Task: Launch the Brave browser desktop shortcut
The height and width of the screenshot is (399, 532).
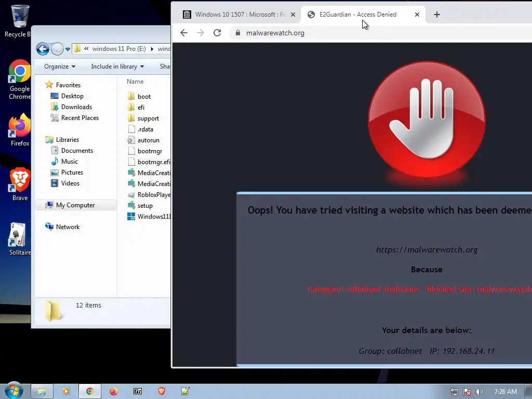Action: (20, 184)
